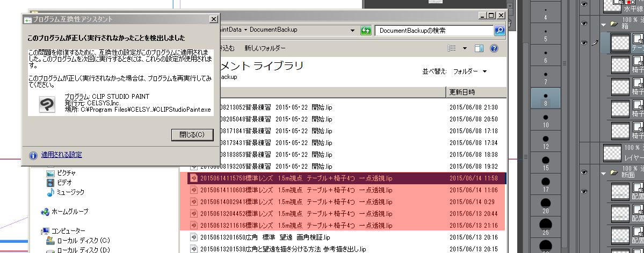Click the CLIP STUDIO PAINT program icon in dialog
The width and height of the screenshot is (644, 253).
47,104
